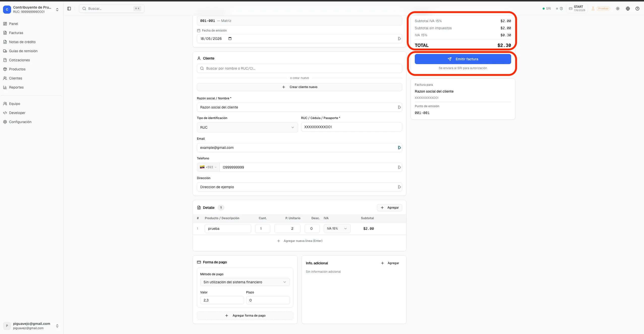Screen dimensions: 644x334
Task: Open Guías de remisión section
Action: [32, 51]
